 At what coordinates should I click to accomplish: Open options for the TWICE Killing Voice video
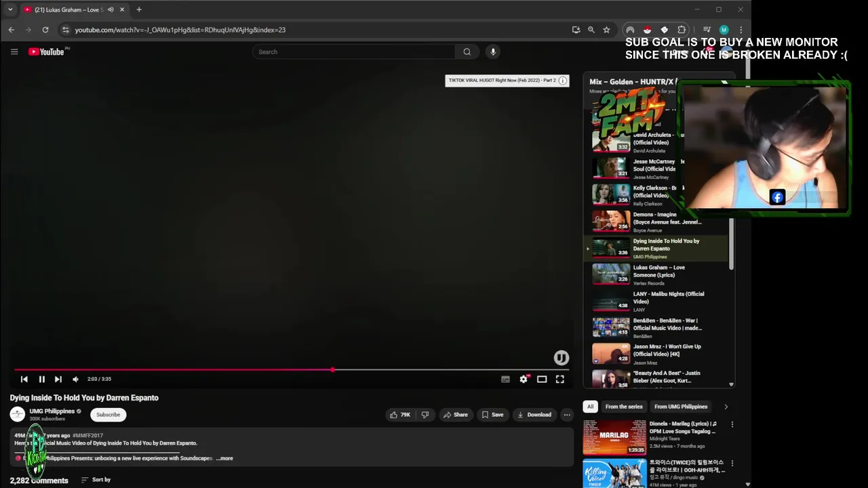pyautogui.click(x=732, y=464)
